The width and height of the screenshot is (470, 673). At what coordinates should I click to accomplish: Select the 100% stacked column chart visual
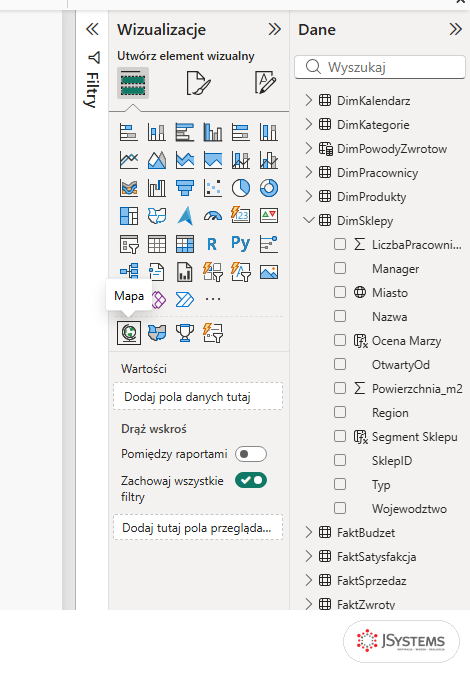pos(269,132)
